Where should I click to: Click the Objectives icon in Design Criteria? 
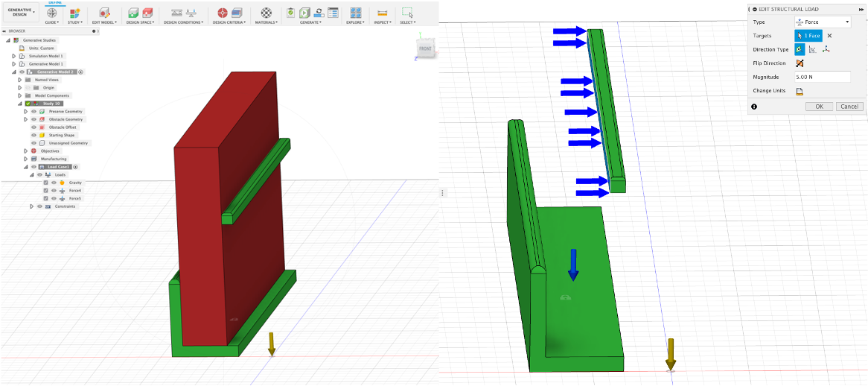coord(223,12)
